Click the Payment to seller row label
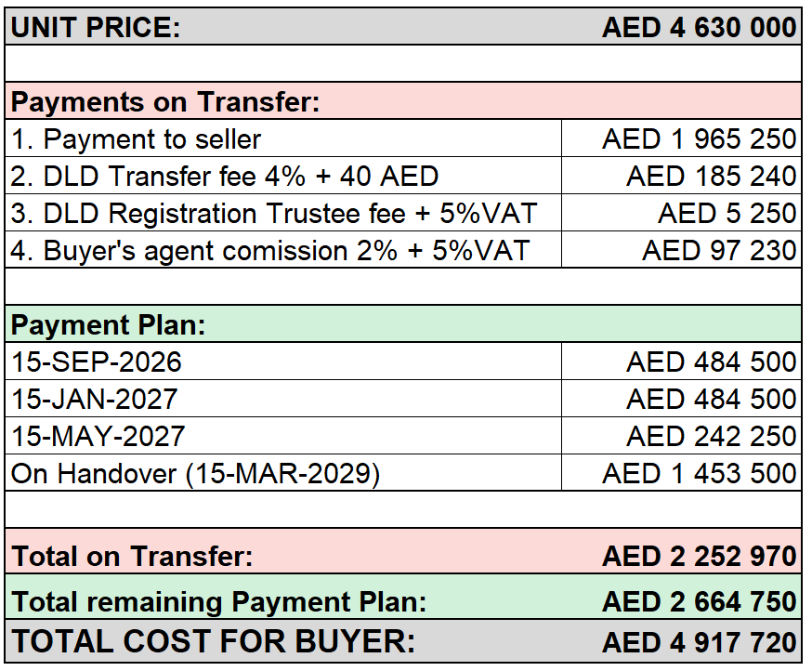The image size is (812, 671). coord(136,138)
